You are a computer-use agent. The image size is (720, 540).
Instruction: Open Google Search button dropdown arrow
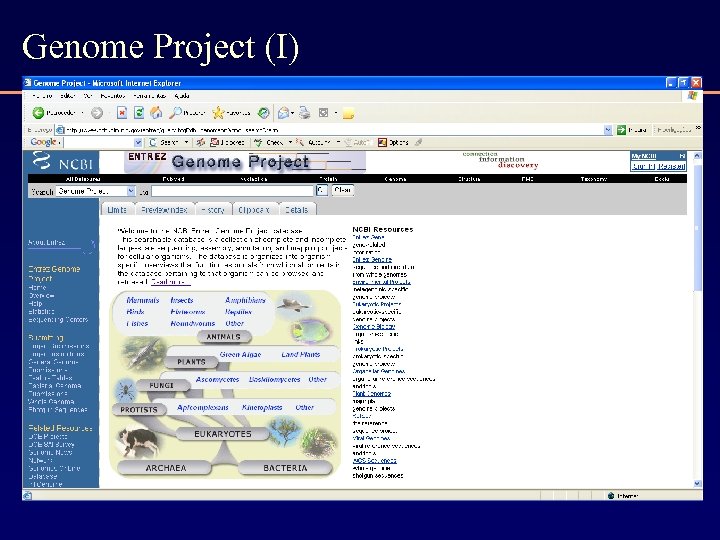click(x=186, y=142)
